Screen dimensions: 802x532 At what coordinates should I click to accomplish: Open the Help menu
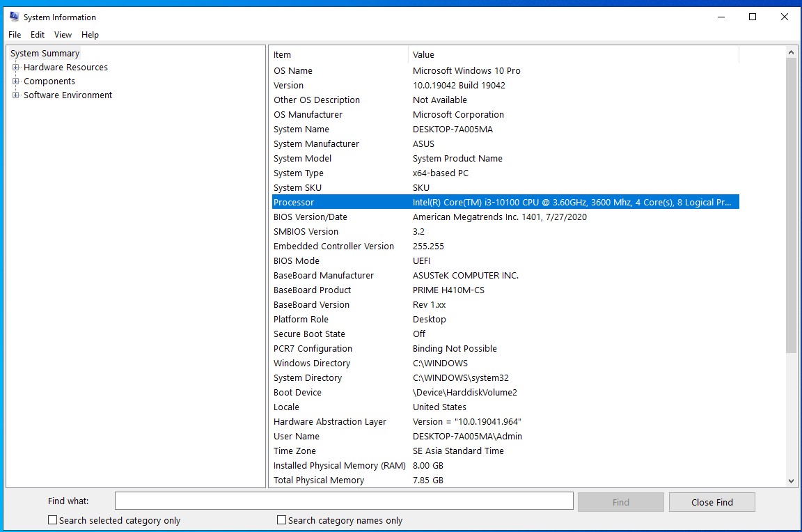coord(90,35)
